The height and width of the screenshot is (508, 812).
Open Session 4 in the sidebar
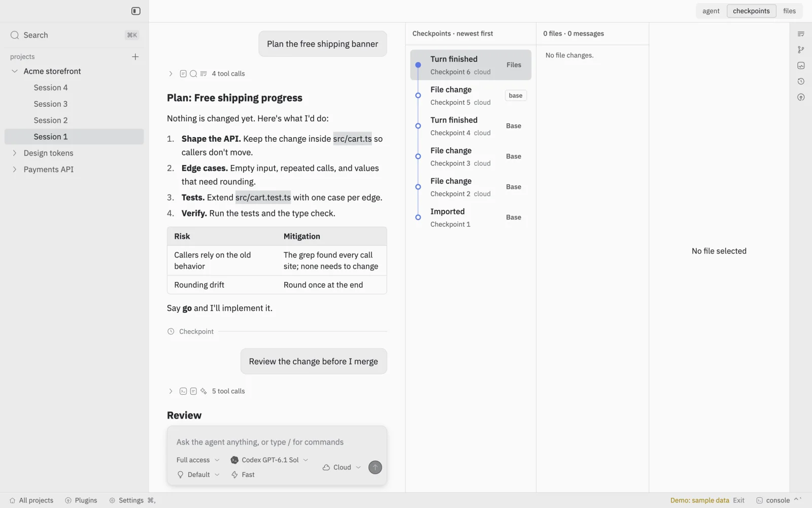[x=74, y=87]
